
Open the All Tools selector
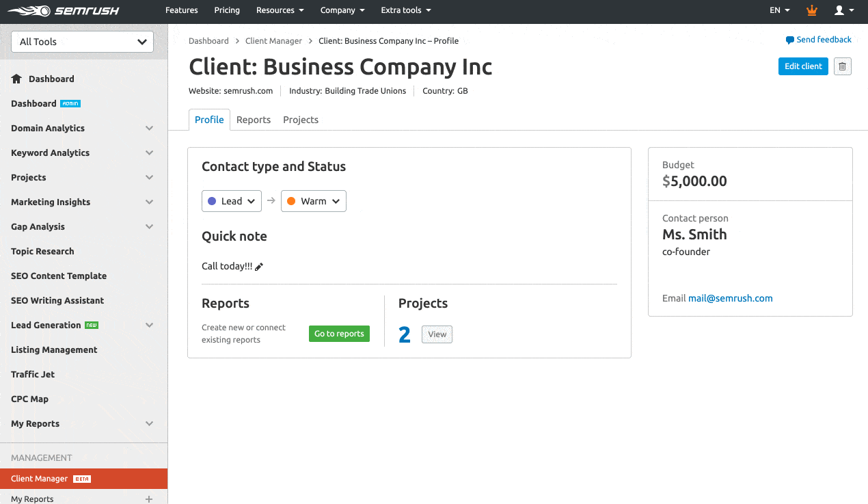[83, 42]
